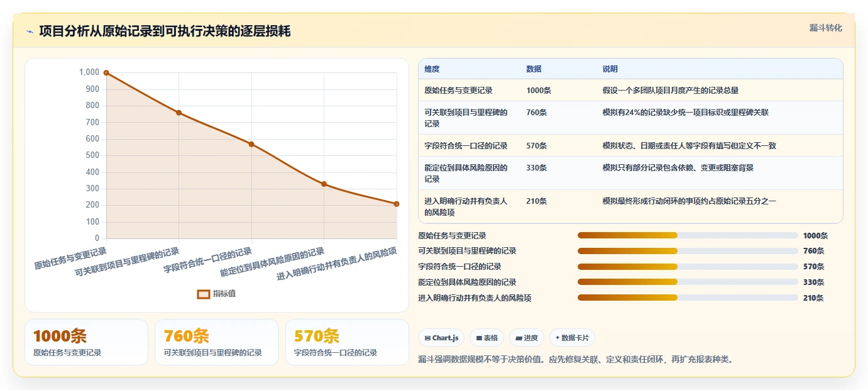This screenshot has width=868, height=390.
Task: Click the 原始任务与变更记录 progress bar
Action: coord(688,235)
